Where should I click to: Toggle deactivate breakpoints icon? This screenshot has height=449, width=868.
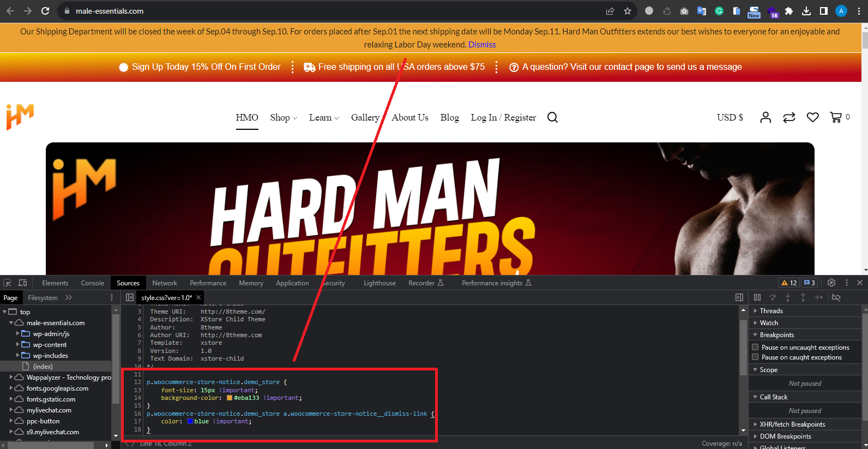click(836, 297)
